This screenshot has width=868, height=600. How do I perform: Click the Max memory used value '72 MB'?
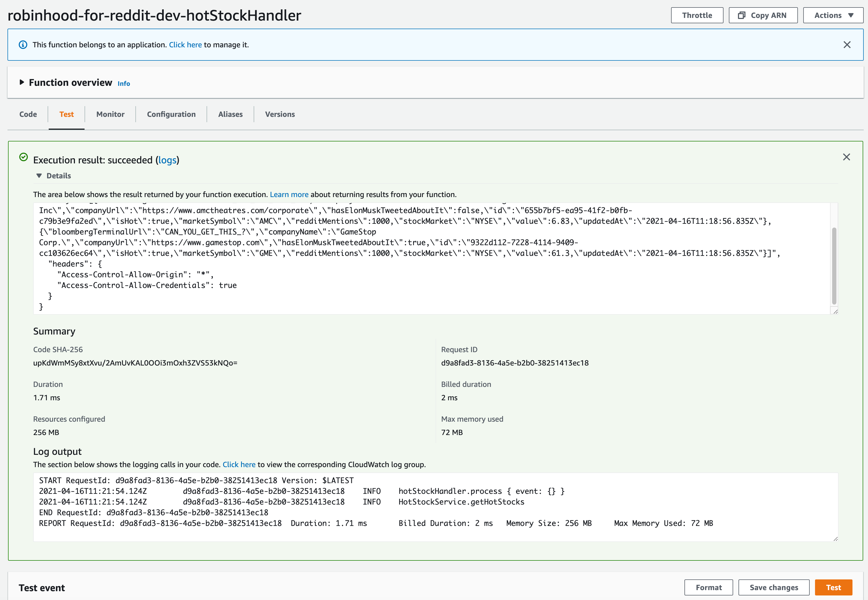(452, 432)
